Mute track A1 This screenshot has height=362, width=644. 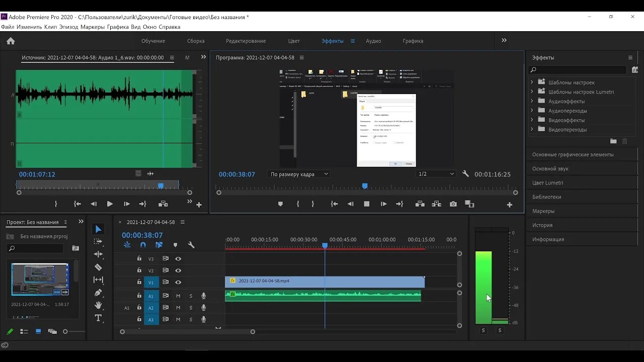pyautogui.click(x=178, y=296)
